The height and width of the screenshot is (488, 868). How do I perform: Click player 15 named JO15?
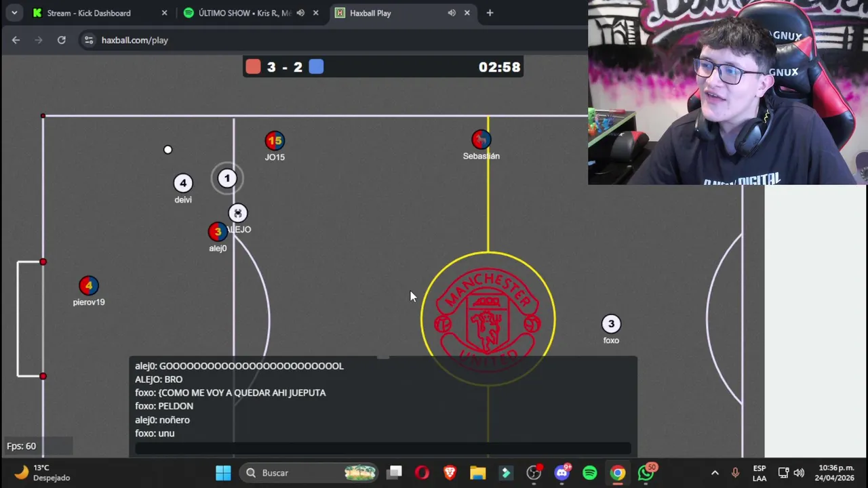pos(275,141)
